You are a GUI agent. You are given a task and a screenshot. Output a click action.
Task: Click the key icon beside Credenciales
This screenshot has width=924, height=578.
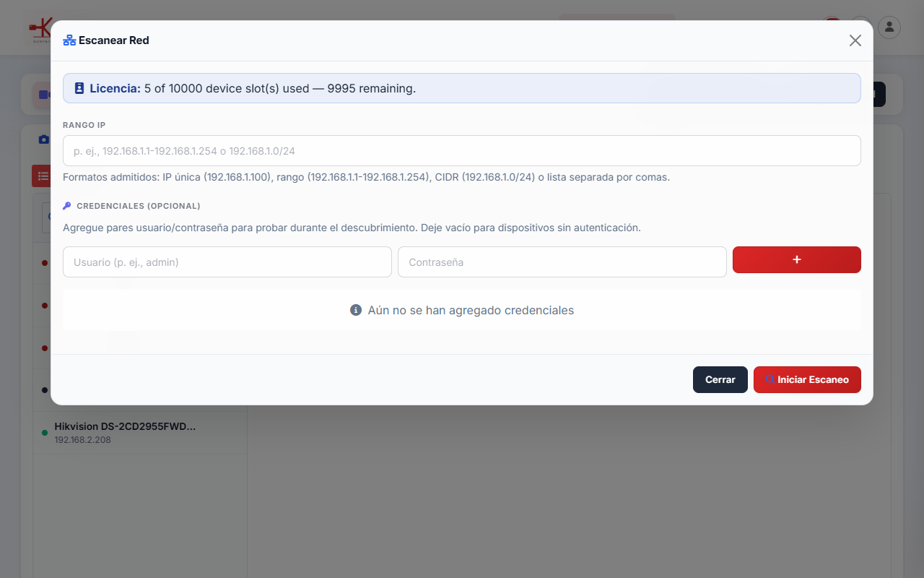[x=67, y=206]
